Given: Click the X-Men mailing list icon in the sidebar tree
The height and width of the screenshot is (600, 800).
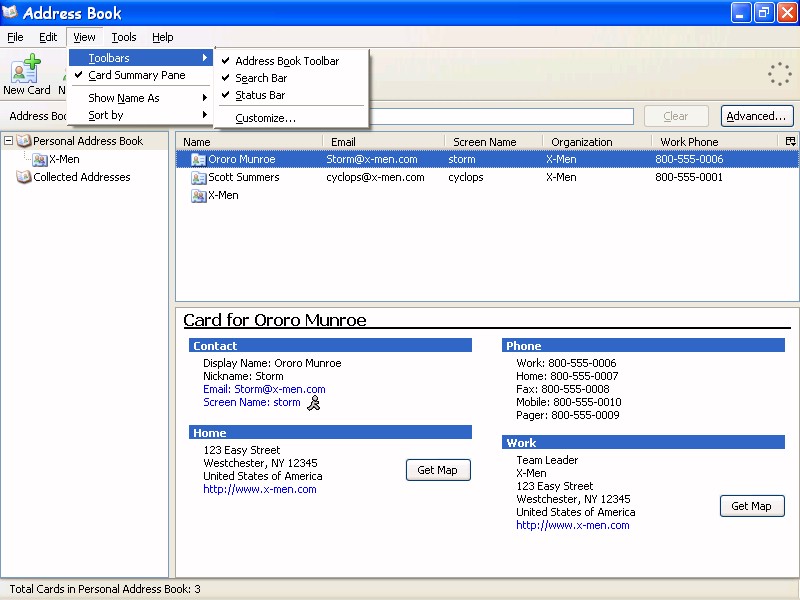Looking at the screenshot, I should pyautogui.click(x=40, y=160).
